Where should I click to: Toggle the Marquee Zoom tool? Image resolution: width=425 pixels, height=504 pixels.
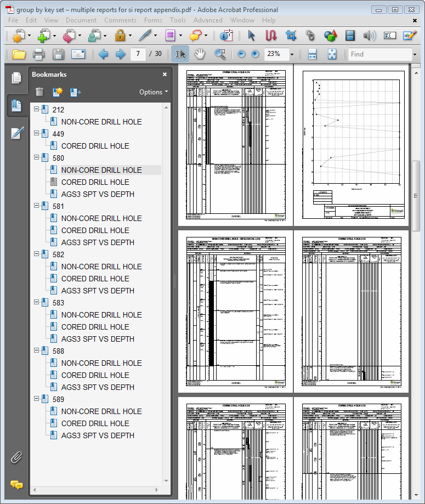click(x=220, y=54)
